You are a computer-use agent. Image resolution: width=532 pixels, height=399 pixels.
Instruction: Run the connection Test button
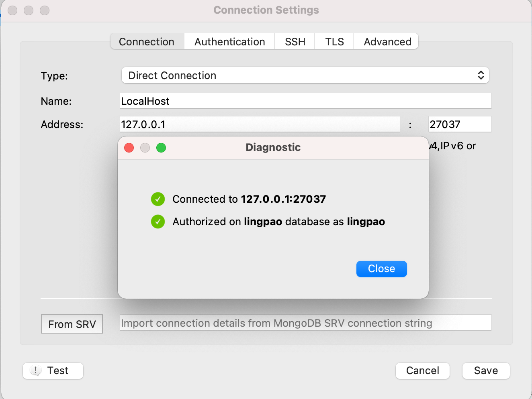pos(53,370)
